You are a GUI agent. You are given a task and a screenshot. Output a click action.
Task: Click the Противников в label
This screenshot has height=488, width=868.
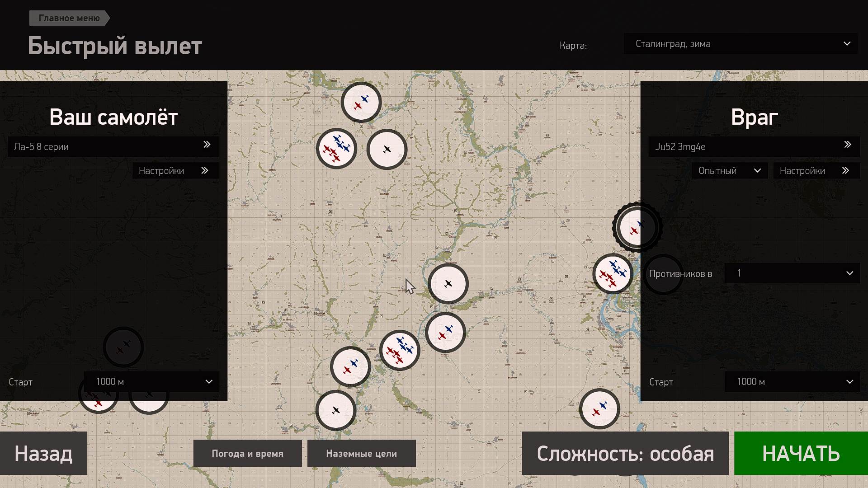(x=680, y=274)
